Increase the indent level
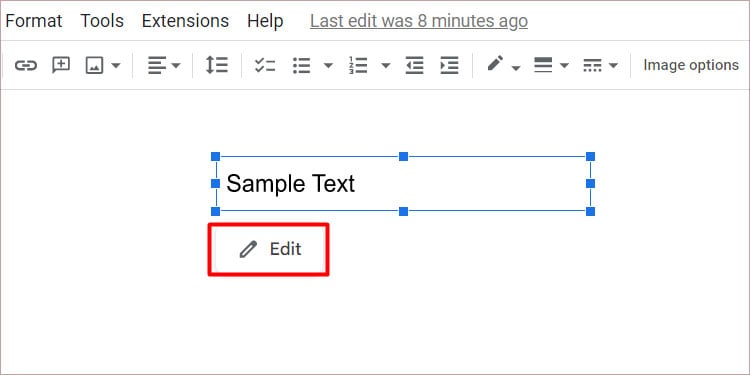750x375 pixels. [449, 66]
